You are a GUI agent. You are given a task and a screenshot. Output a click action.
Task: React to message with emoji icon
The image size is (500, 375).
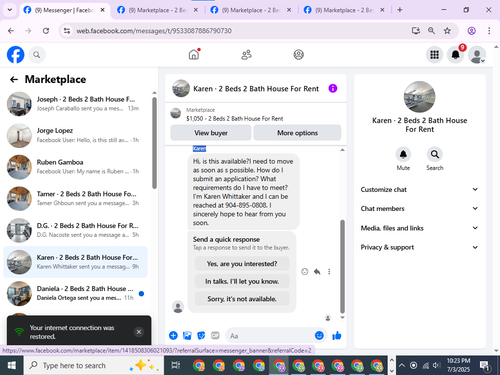point(304,272)
